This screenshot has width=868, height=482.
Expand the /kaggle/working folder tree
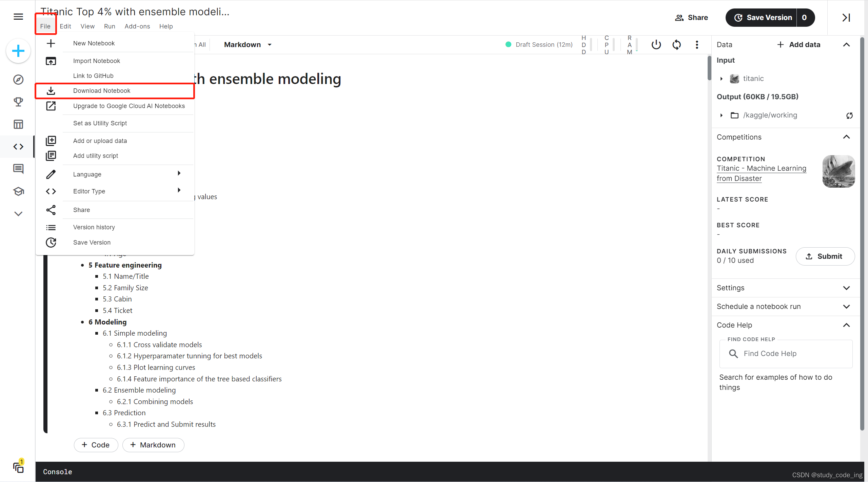tap(722, 116)
